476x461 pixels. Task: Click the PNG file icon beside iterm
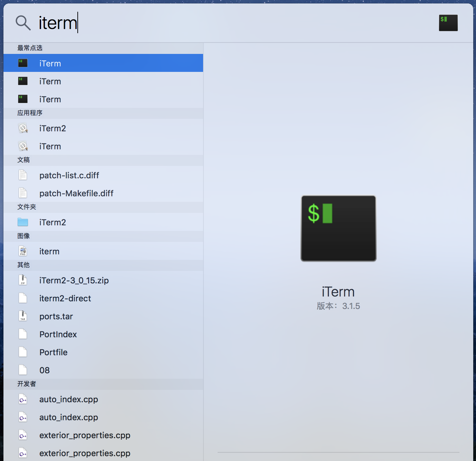(23, 251)
